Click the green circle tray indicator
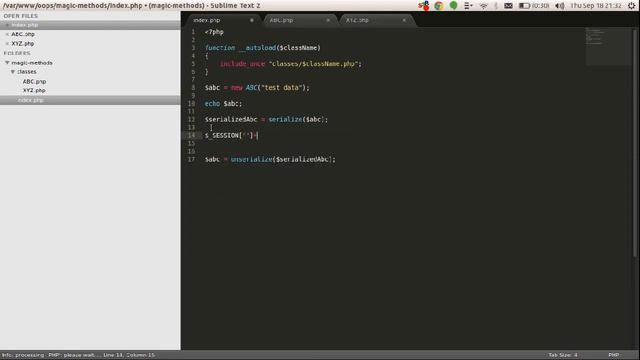Screen dimensions: 640x360 point(453,5)
